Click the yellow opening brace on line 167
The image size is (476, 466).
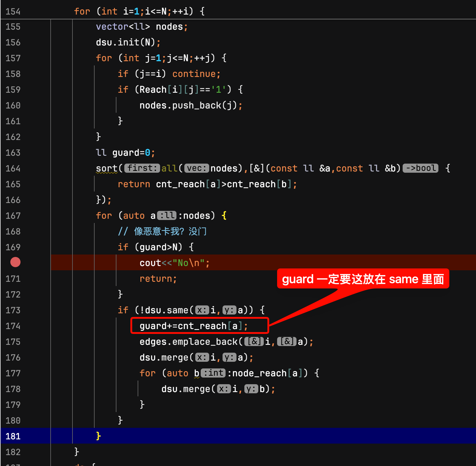[224, 216]
